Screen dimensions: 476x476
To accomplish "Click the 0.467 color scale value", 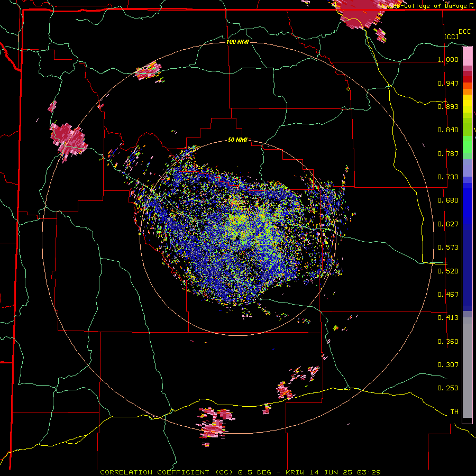I will pos(448,295).
